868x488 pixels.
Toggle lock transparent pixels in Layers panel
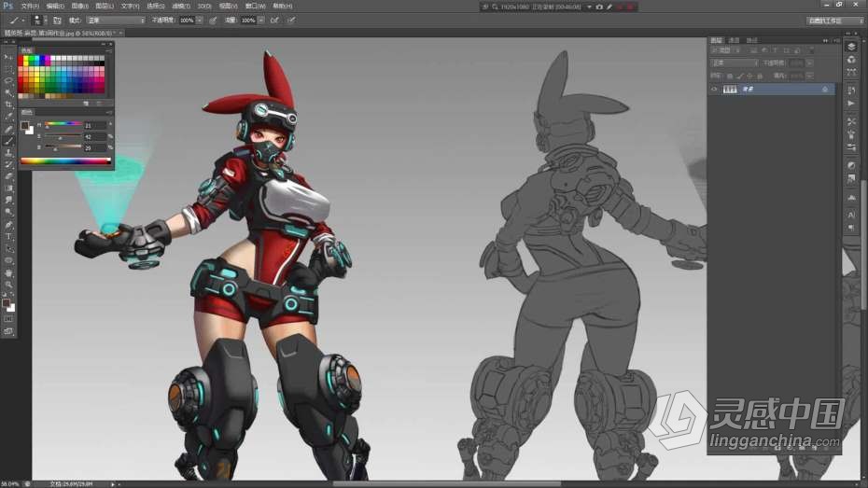click(x=730, y=76)
